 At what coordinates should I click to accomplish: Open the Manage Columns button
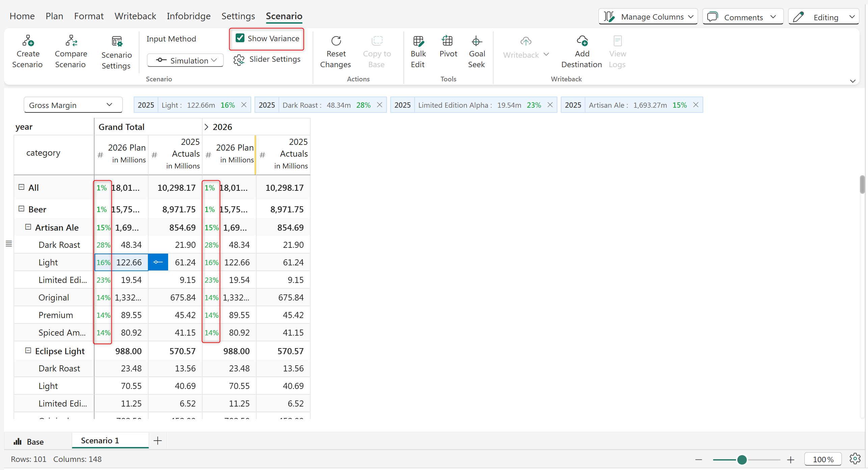648,17
